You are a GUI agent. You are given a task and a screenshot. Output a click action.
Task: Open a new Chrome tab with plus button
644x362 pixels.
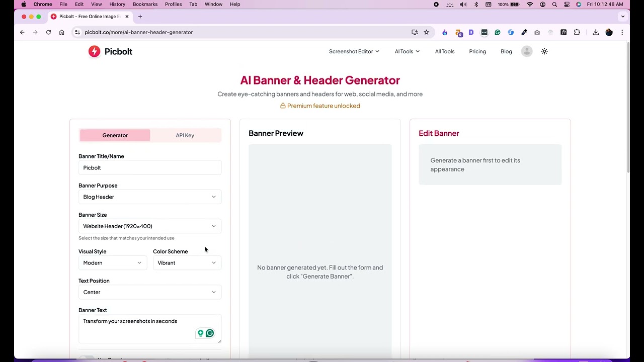point(140,17)
